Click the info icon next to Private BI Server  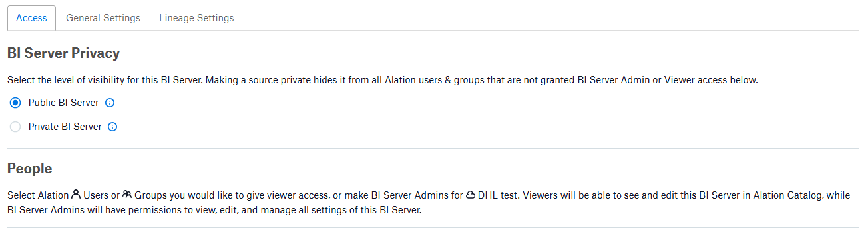coord(112,127)
